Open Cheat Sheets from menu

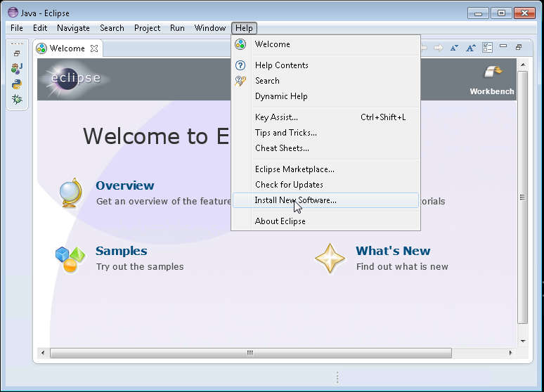[x=325, y=148]
